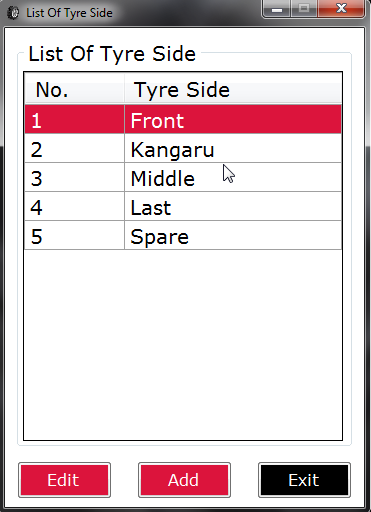The image size is (371, 512).
Task: Click row number 5 cell
Action: coord(74,235)
